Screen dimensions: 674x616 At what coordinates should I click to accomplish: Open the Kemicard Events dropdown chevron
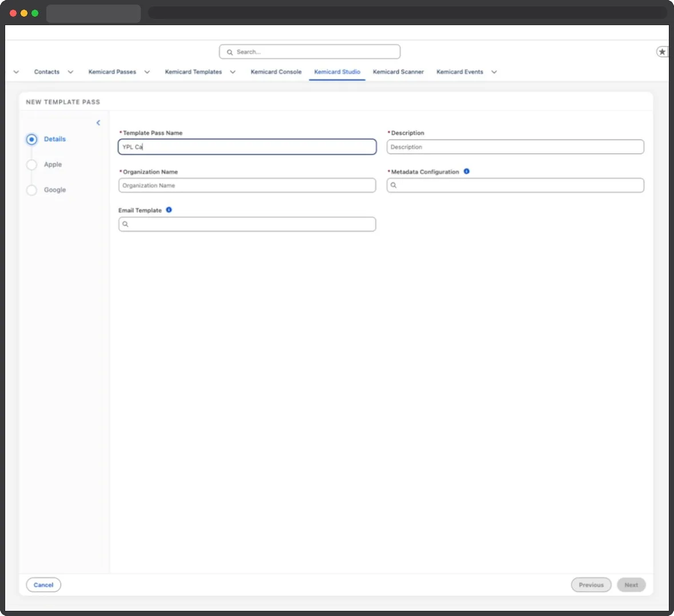[x=494, y=71]
